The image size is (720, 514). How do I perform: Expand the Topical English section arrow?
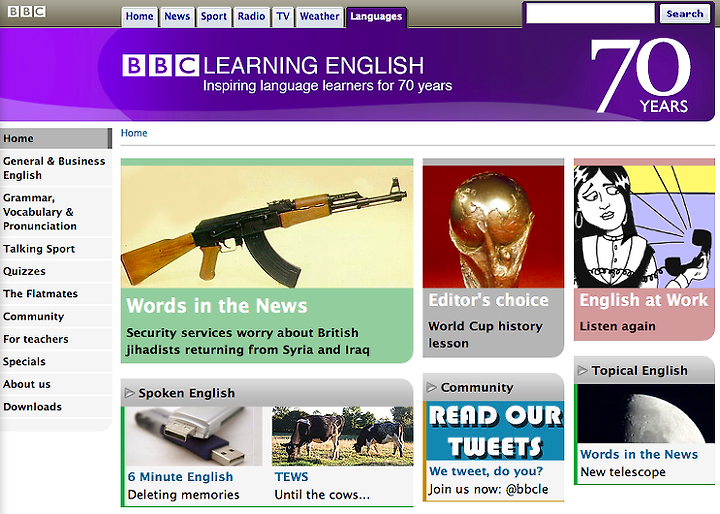pyautogui.click(x=582, y=370)
